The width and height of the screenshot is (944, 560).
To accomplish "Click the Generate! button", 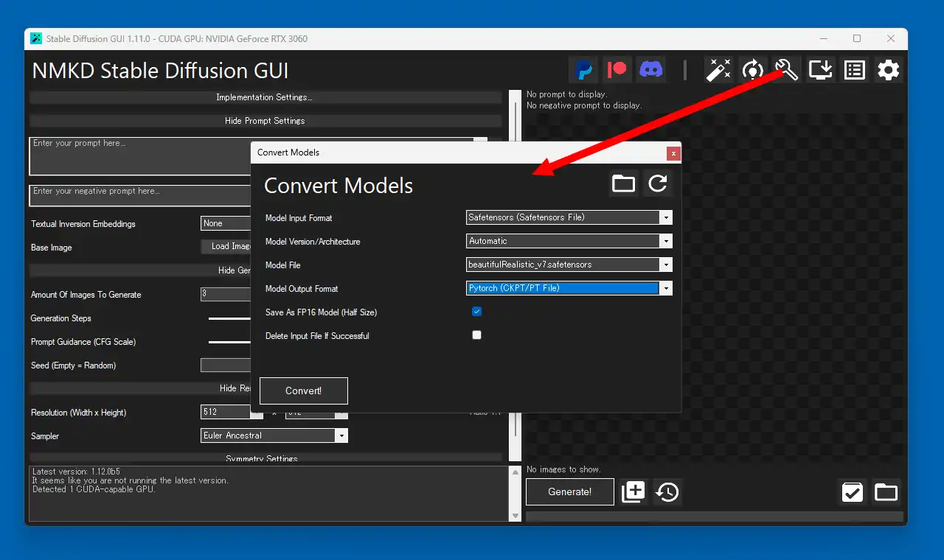I will click(570, 491).
